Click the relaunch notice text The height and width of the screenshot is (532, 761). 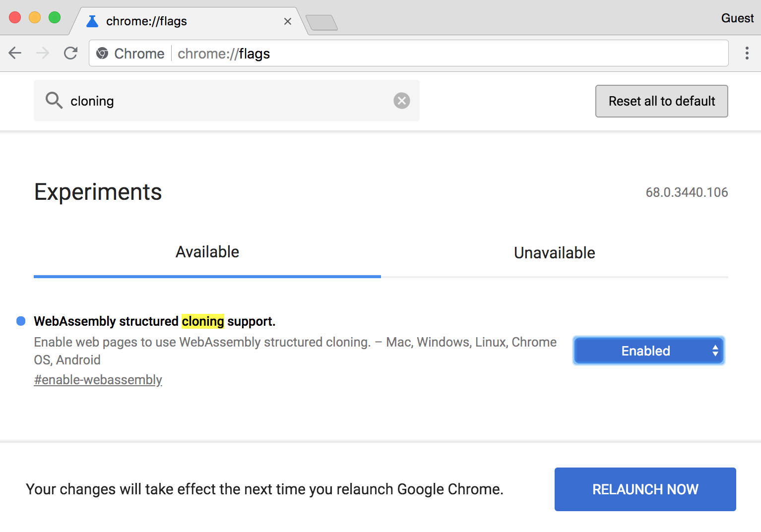pos(265,489)
